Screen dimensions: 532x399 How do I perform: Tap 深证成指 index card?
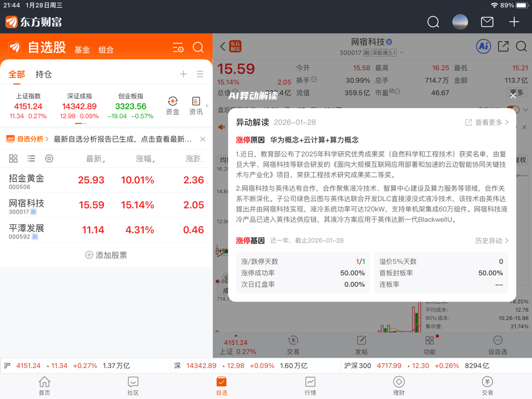click(79, 106)
